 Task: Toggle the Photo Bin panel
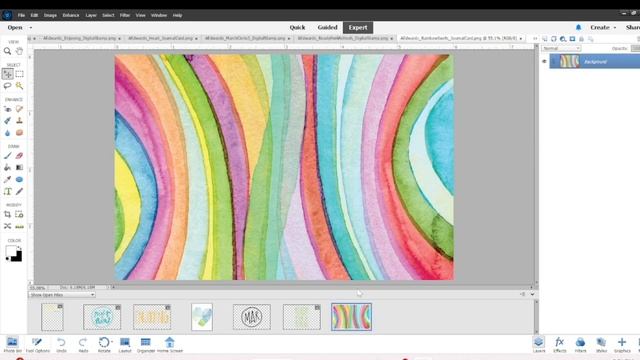12,344
